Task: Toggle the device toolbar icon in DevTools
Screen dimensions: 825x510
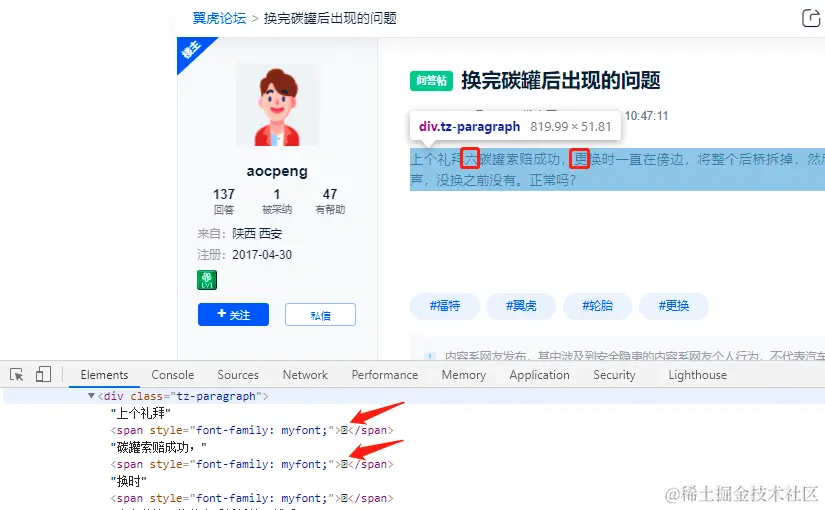Action: (43, 375)
